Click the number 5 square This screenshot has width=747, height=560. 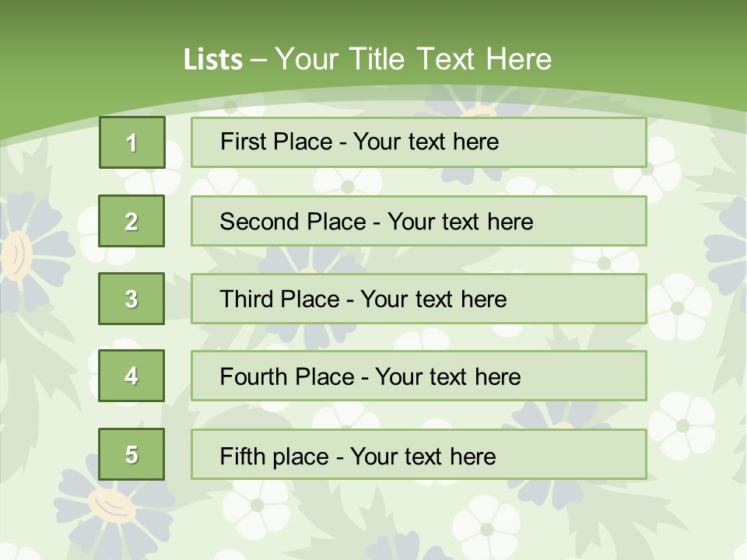coord(132,454)
